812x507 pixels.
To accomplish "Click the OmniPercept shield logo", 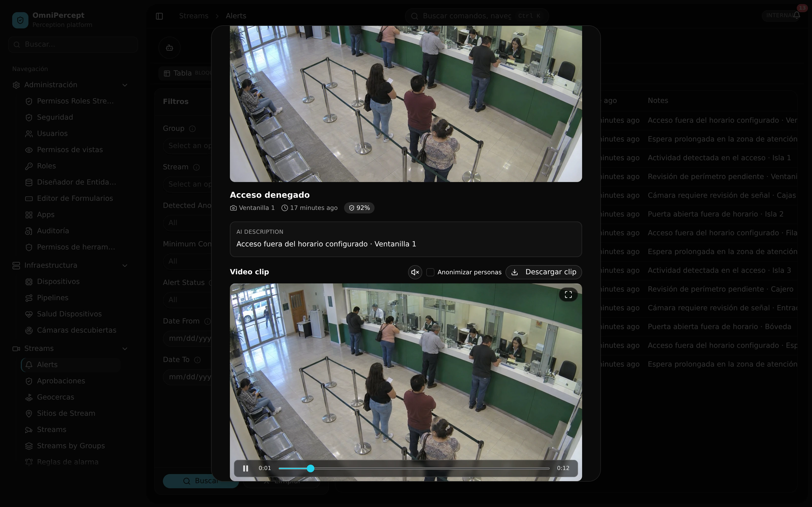I will [20, 20].
